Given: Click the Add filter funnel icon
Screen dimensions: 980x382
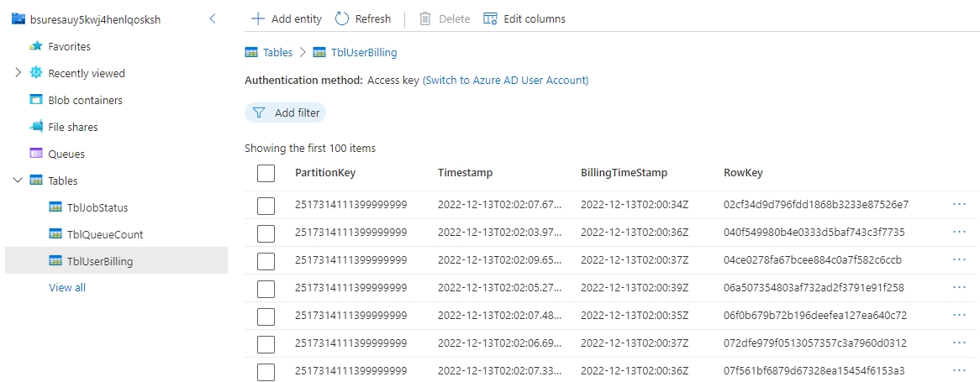Looking at the screenshot, I should click(260, 113).
